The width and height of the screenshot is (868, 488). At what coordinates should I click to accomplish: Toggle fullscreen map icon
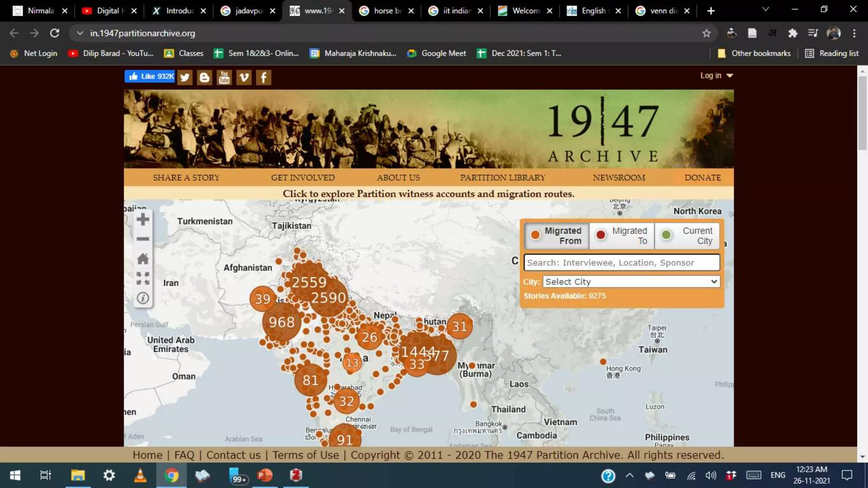pyautogui.click(x=143, y=278)
